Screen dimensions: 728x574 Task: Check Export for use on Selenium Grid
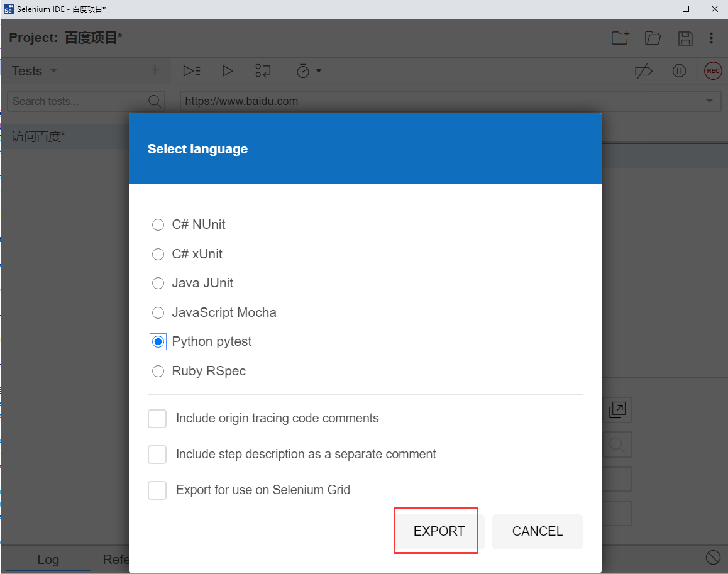pyautogui.click(x=157, y=490)
